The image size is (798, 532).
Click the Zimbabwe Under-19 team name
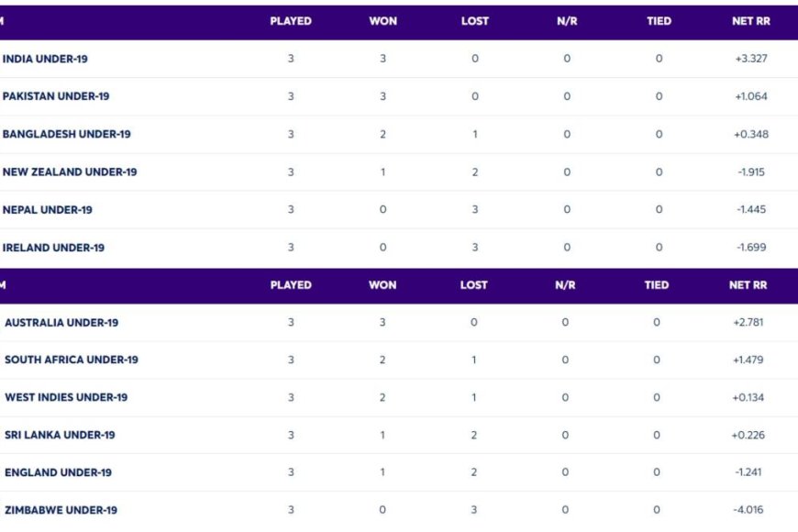tap(61, 510)
